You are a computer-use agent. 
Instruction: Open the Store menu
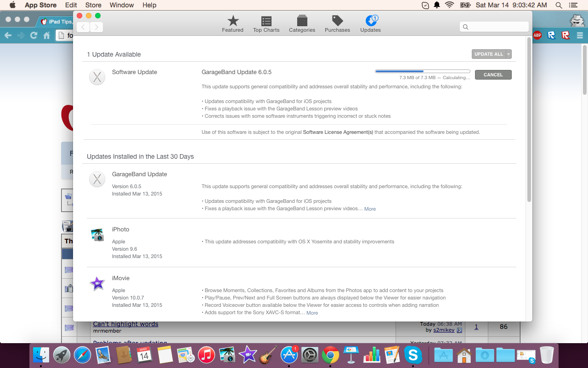(93, 5)
